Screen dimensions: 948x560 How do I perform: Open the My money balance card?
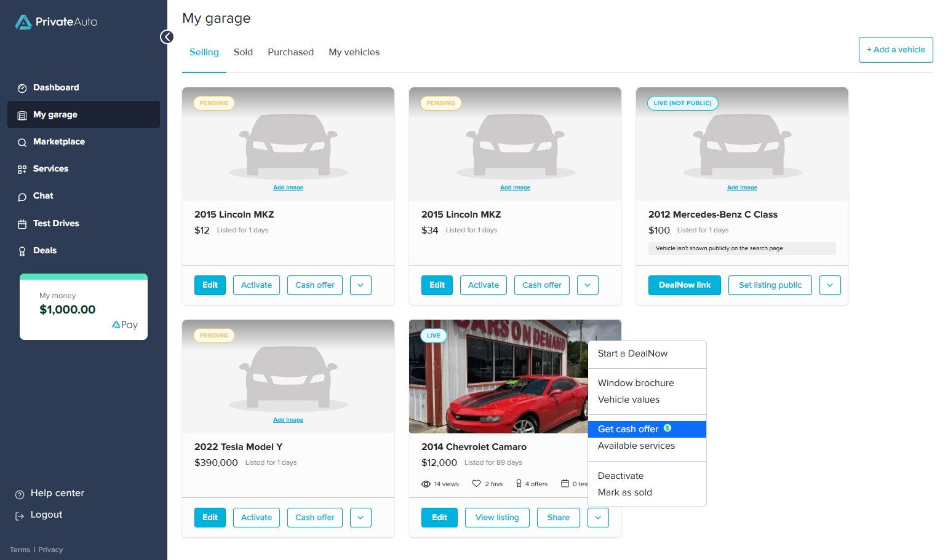pos(84,307)
